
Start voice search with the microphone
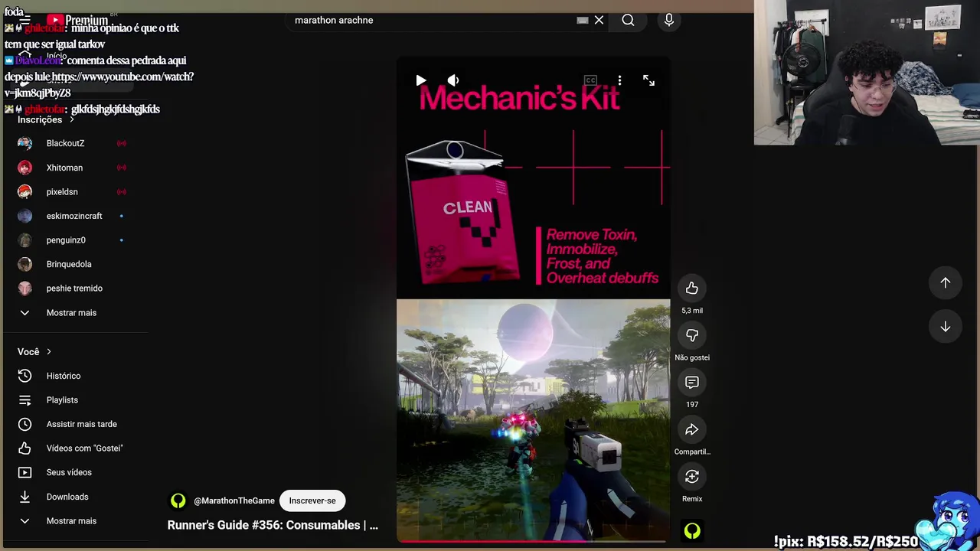669,20
